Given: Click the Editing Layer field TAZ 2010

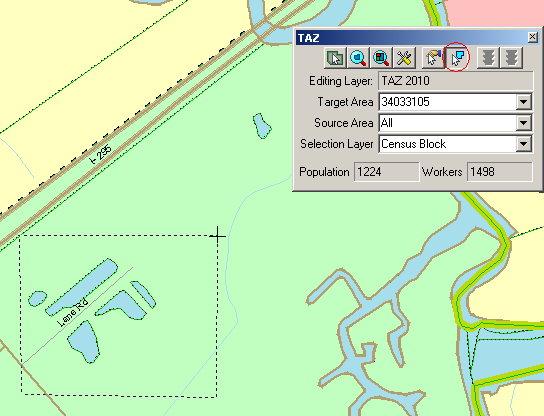Looking at the screenshot, I should pyautogui.click(x=456, y=81).
